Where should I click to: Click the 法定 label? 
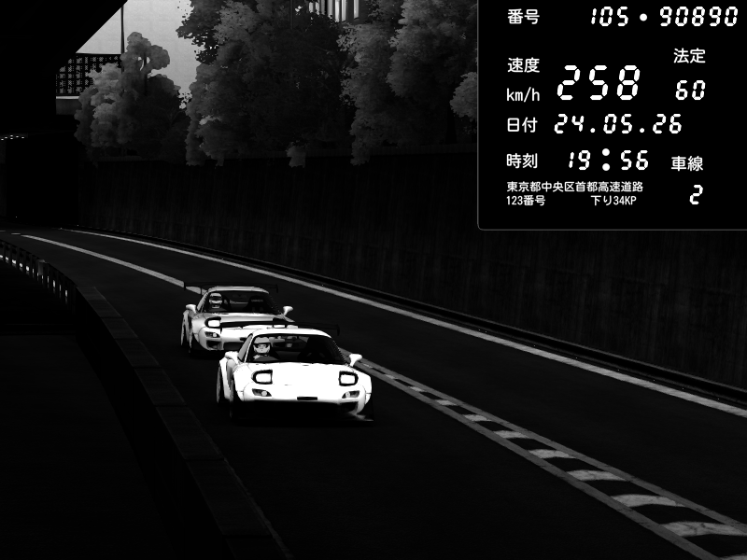(x=689, y=56)
